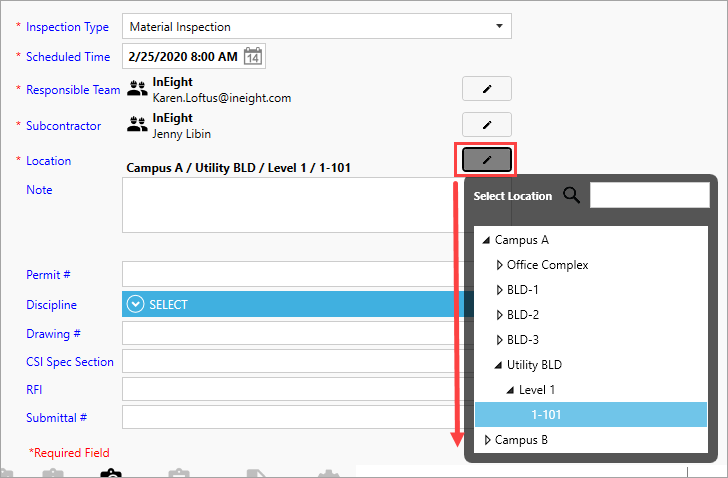
Task: Click the Subcontractor people icon
Action: [x=137, y=124]
